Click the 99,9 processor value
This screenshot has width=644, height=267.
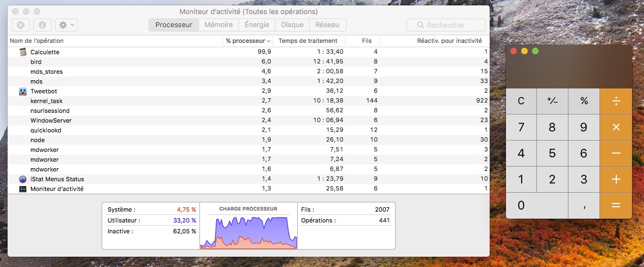pyautogui.click(x=264, y=52)
